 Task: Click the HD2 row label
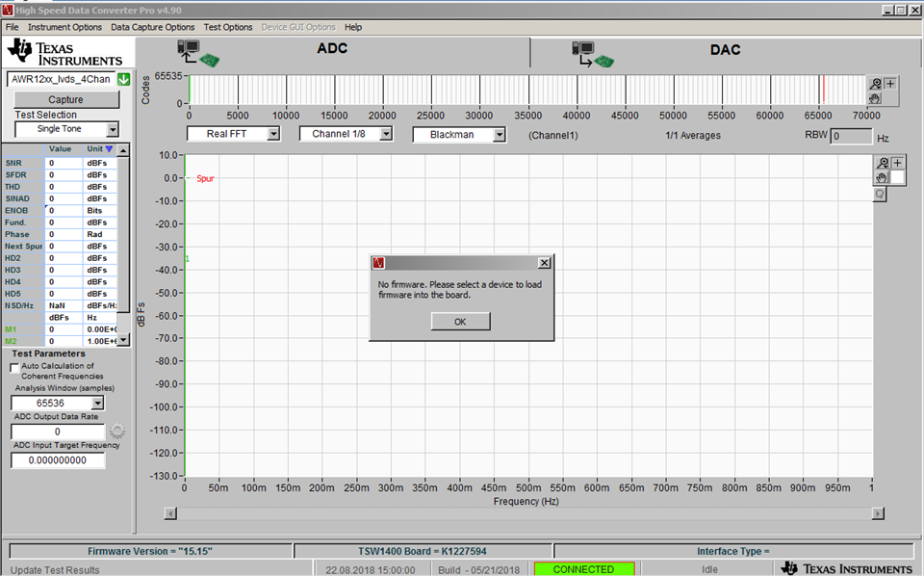coord(13,258)
